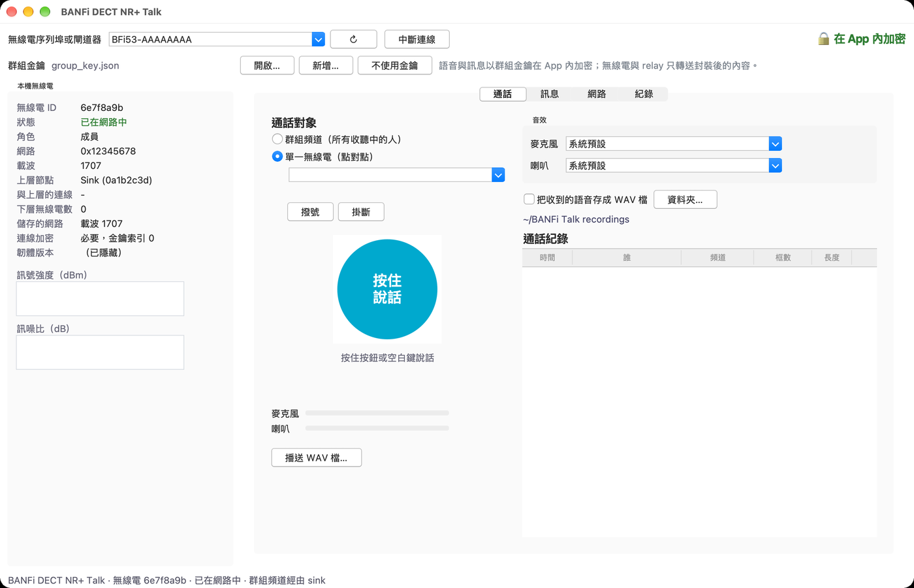Click the 訊號強度 (dBm) graph box
914x588 pixels.
[100, 299]
